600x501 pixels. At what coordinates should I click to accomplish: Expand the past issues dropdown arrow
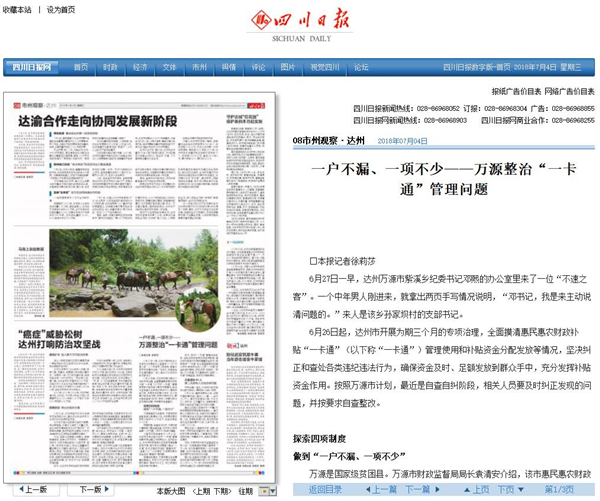pos(272,491)
